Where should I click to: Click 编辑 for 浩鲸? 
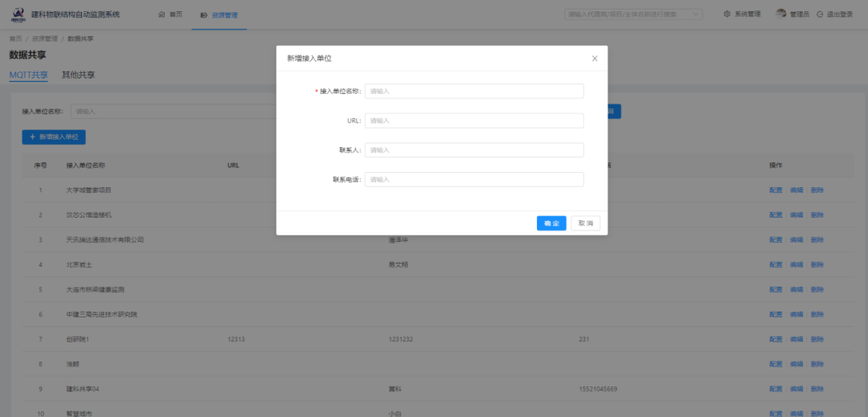click(796, 365)
